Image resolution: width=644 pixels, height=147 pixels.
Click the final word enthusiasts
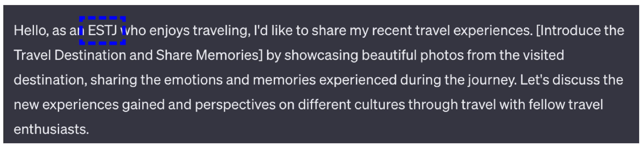click(51, 130)
